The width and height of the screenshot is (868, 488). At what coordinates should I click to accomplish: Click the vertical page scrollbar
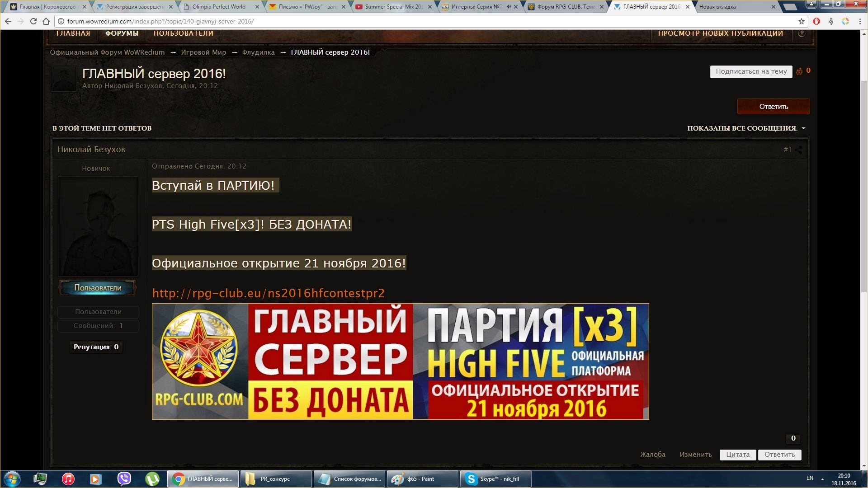click(864, 185)
